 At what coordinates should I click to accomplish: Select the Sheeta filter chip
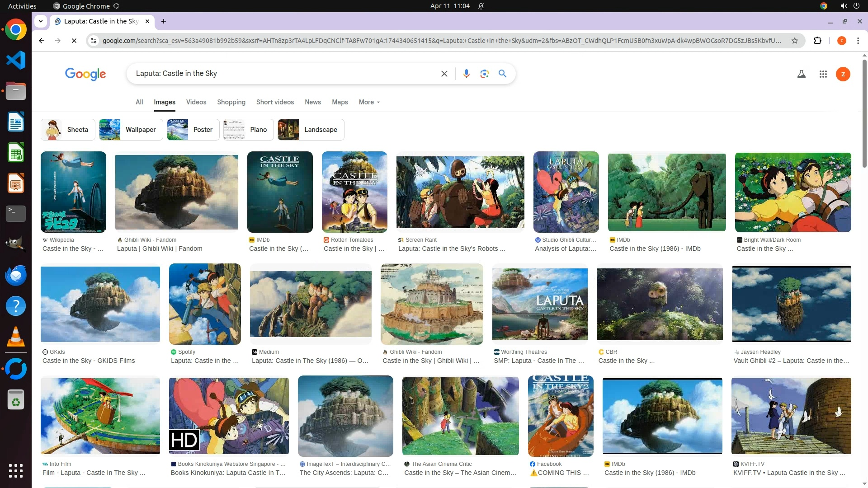68,130
